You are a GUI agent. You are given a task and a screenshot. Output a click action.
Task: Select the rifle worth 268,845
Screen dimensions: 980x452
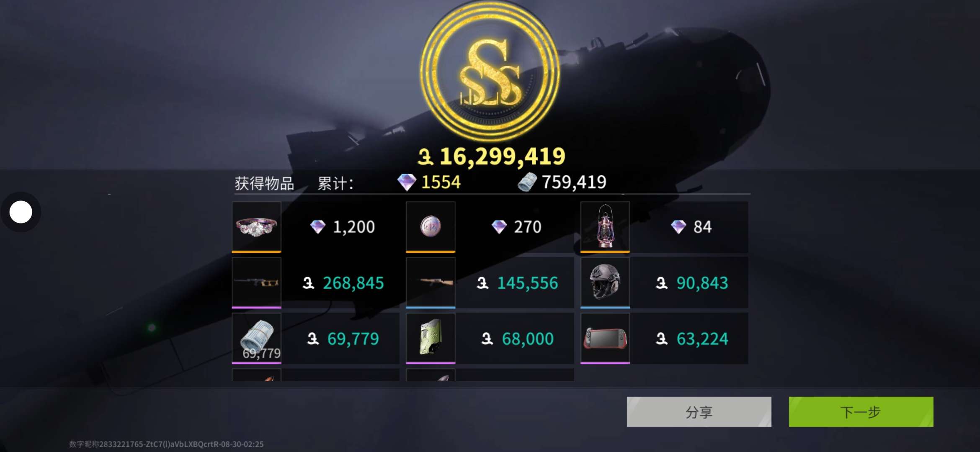(256, 282)
